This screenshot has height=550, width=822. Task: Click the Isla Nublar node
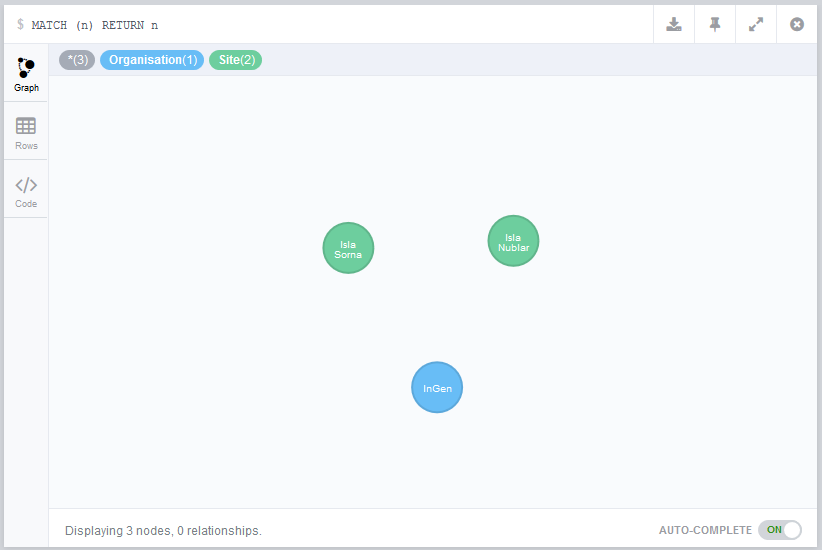(x=513, y=241)
